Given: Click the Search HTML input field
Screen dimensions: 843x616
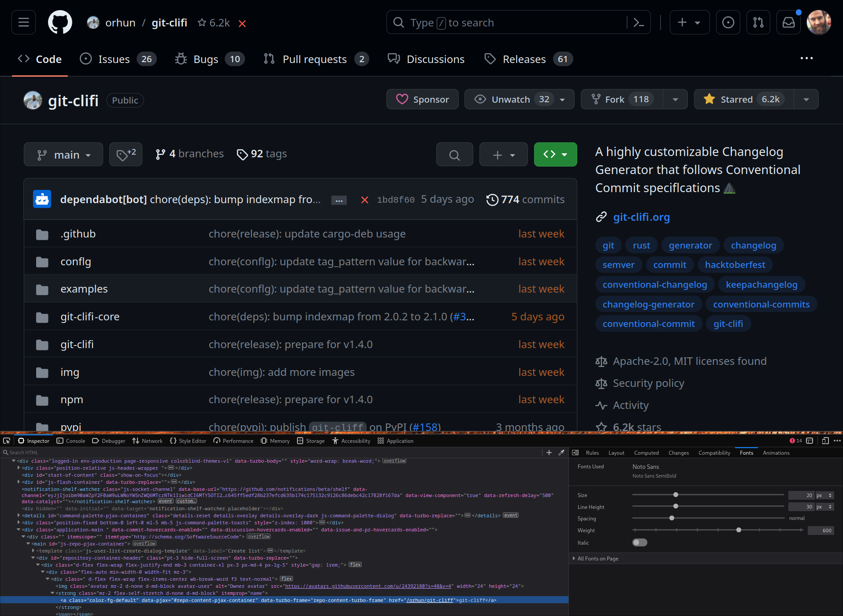Looking at the screenshot, I should pos(44,452).
